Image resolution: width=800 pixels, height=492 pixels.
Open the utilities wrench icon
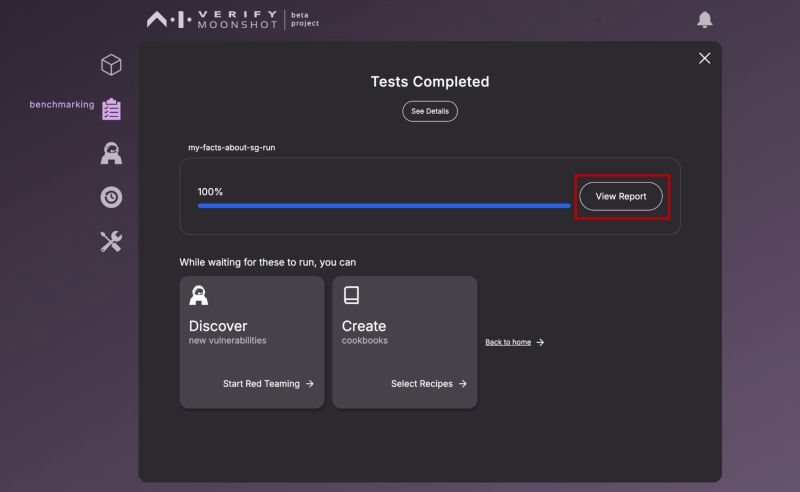coord(111,241)
